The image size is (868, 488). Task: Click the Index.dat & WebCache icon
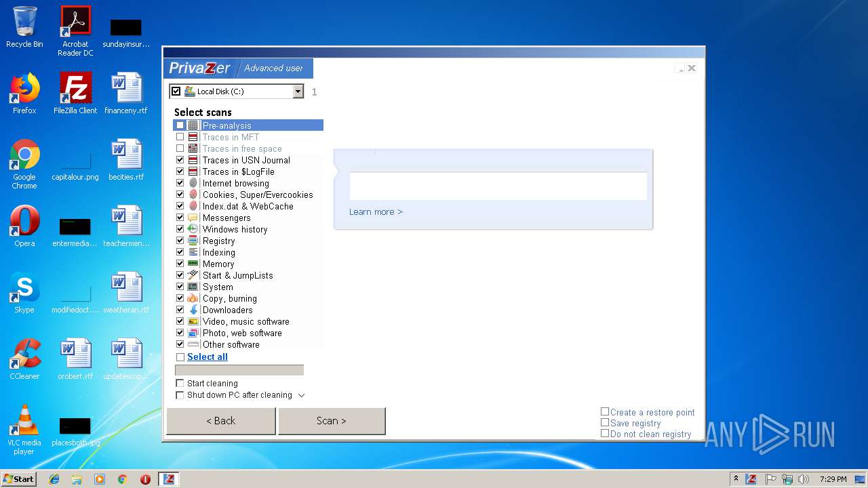193,206
